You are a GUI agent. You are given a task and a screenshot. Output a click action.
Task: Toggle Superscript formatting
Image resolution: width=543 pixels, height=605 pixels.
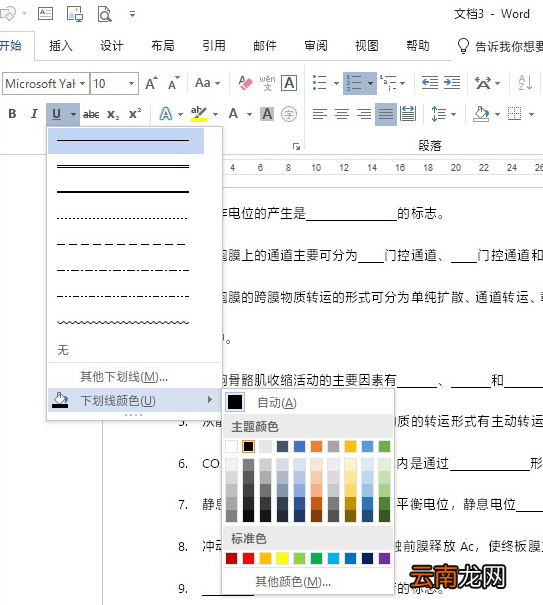tap(135, 114)
